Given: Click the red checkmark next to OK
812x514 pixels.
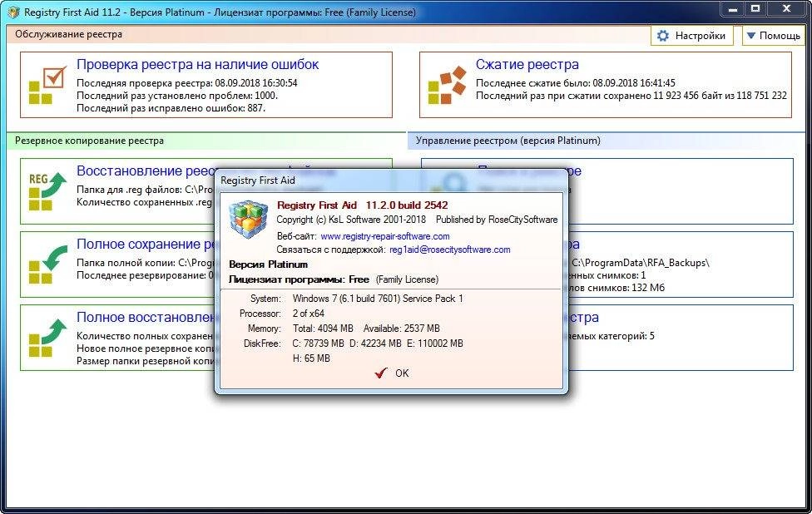Looking at the screenshot, I should click(381, 373).
